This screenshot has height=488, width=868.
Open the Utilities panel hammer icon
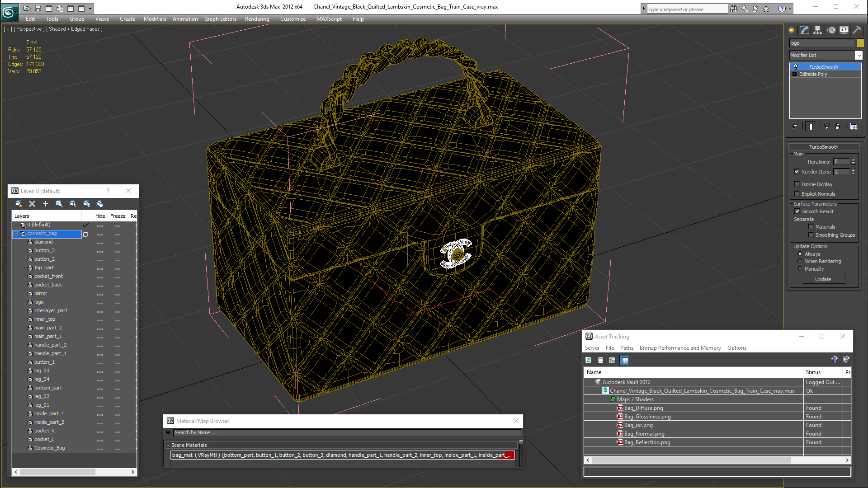(x=857, y=30)
